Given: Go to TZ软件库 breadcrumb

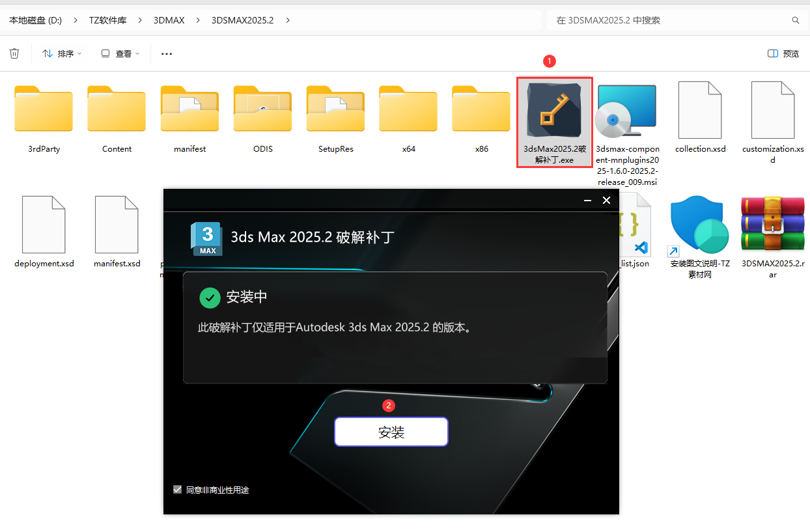Looking at the screenshot, I should click(108, 20).
